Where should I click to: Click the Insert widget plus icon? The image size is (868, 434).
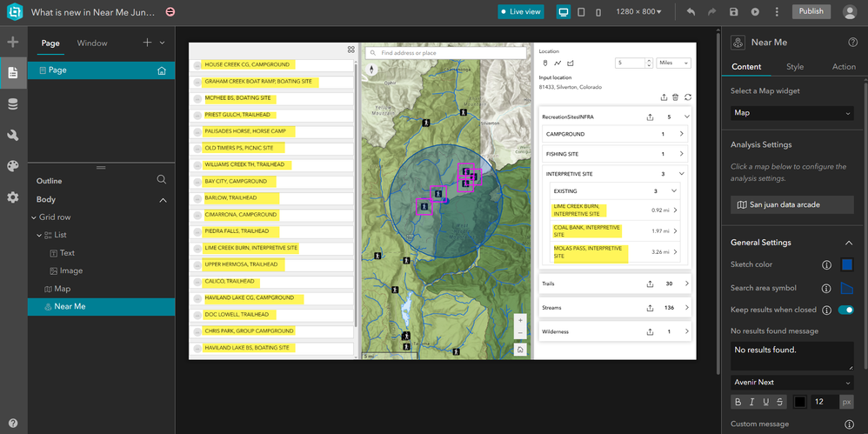[12, 42]
